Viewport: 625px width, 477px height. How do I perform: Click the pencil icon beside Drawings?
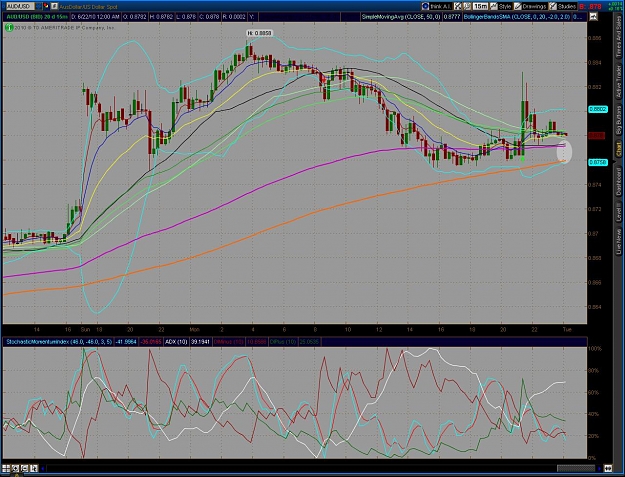[517, 6]
